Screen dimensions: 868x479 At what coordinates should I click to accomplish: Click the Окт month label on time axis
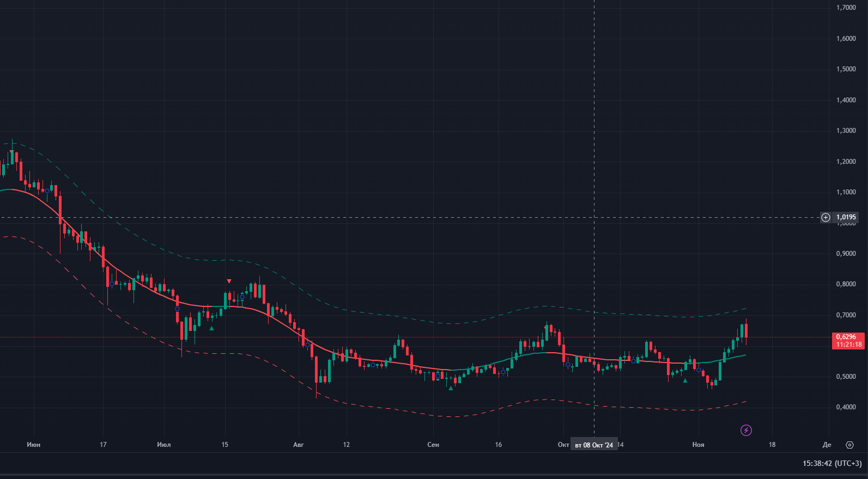(563, 445)
